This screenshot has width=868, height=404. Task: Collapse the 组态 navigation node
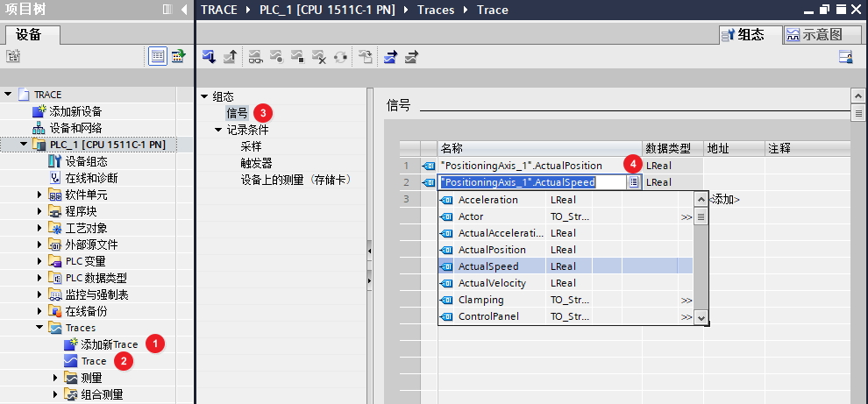[204, 96]
